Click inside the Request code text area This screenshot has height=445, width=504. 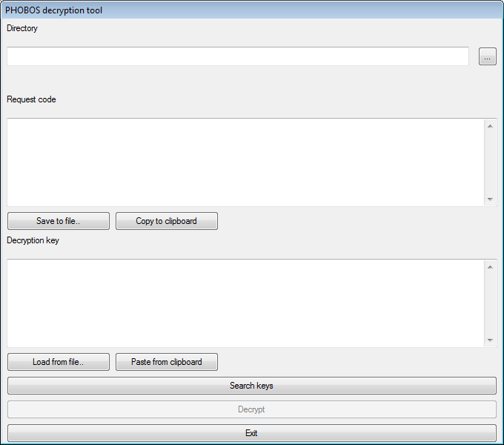point(245,162)
